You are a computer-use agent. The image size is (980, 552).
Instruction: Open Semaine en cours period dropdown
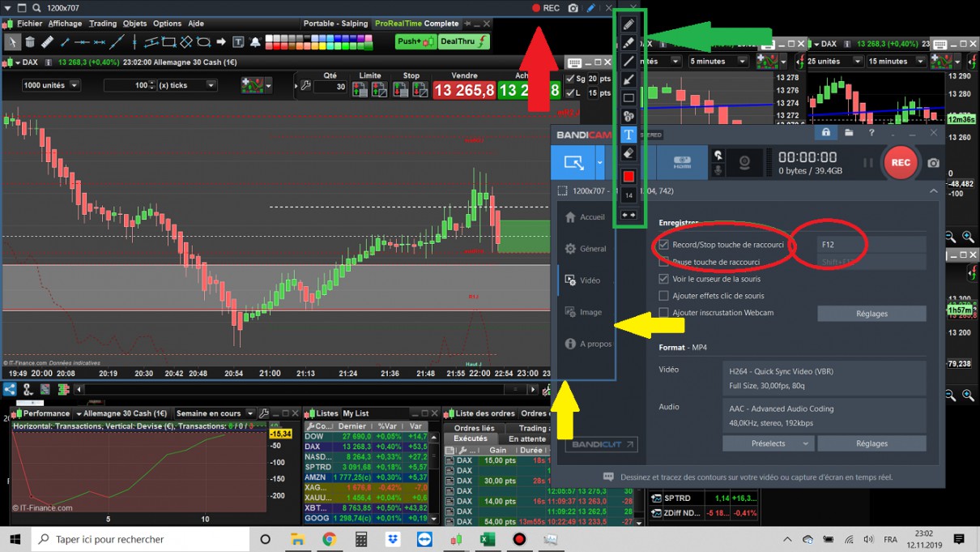tap(215, 413)
